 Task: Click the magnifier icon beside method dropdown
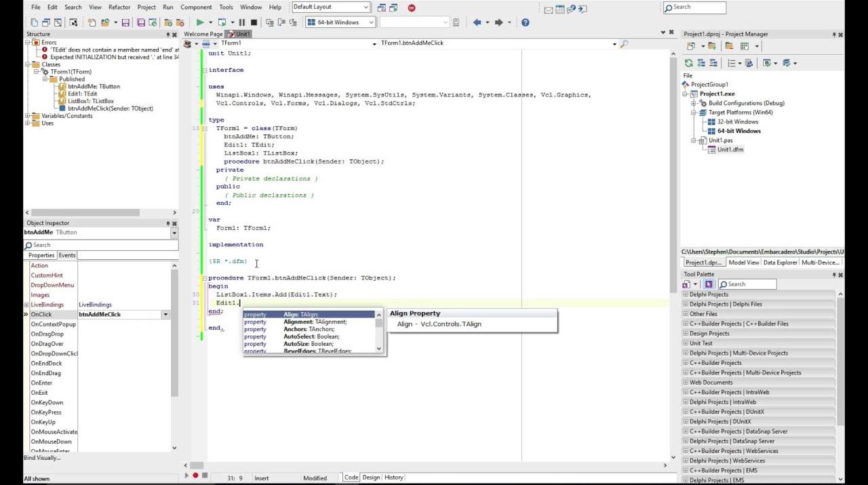tap(624, 43)
